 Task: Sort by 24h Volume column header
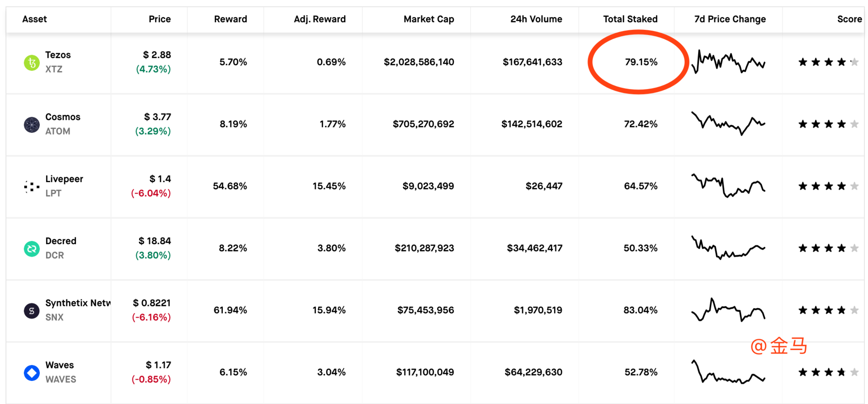[536, 19]
